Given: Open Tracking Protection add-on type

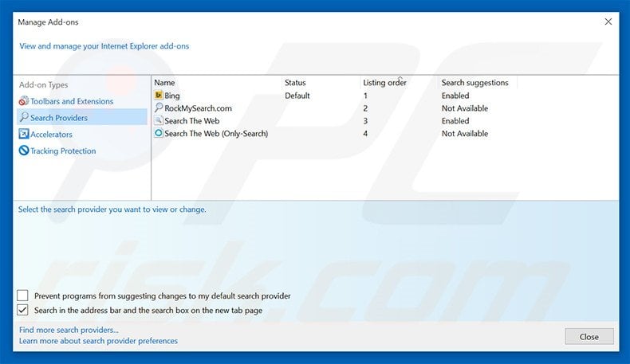Looking at the screenshot, I should click(63, 151).
